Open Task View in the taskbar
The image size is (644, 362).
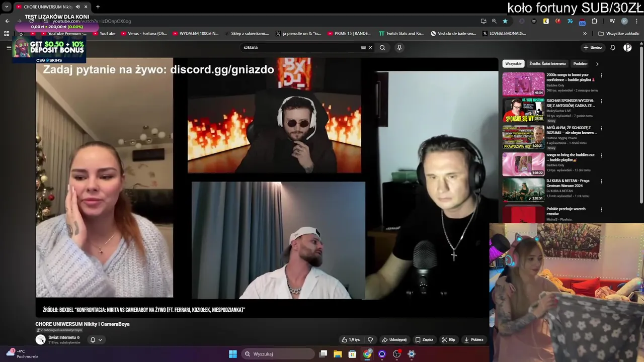click(x=324, y=354)
